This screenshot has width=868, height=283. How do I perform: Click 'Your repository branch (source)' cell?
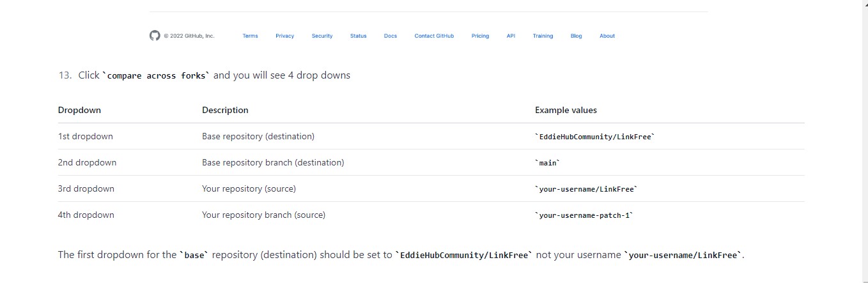tap(263, 215)
